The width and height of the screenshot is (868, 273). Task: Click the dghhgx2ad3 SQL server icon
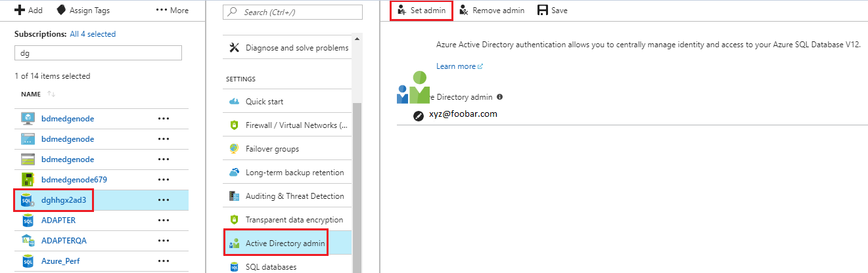[x=28, y=200]
